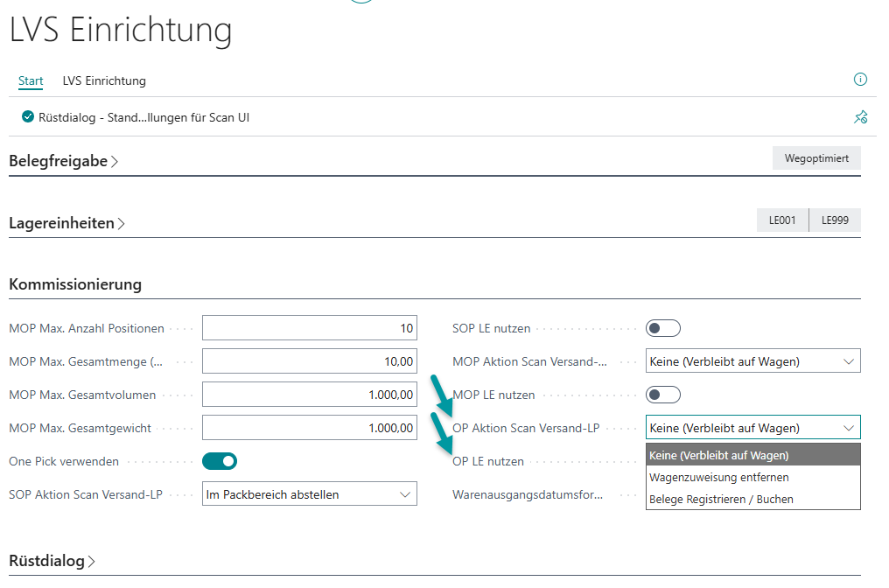This screenshot has width=889, height=588.
Task: Click the MOP Max. Anzahl Positionen field
Action: (x=310, y=328)
